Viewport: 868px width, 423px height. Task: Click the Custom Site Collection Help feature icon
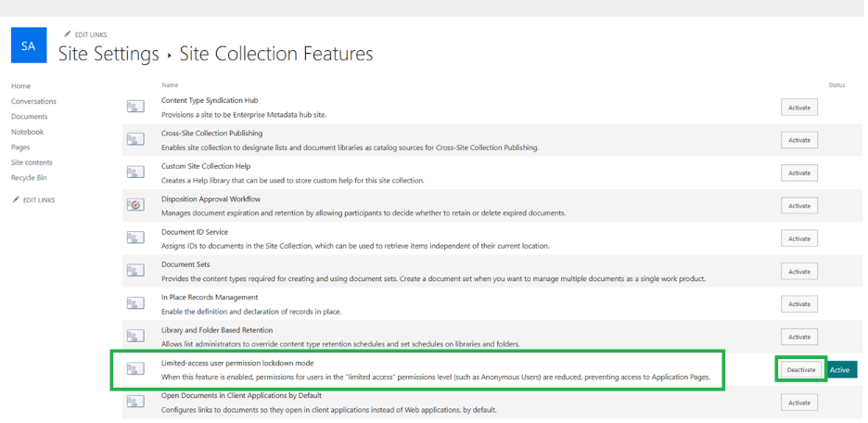click(135, 173)
